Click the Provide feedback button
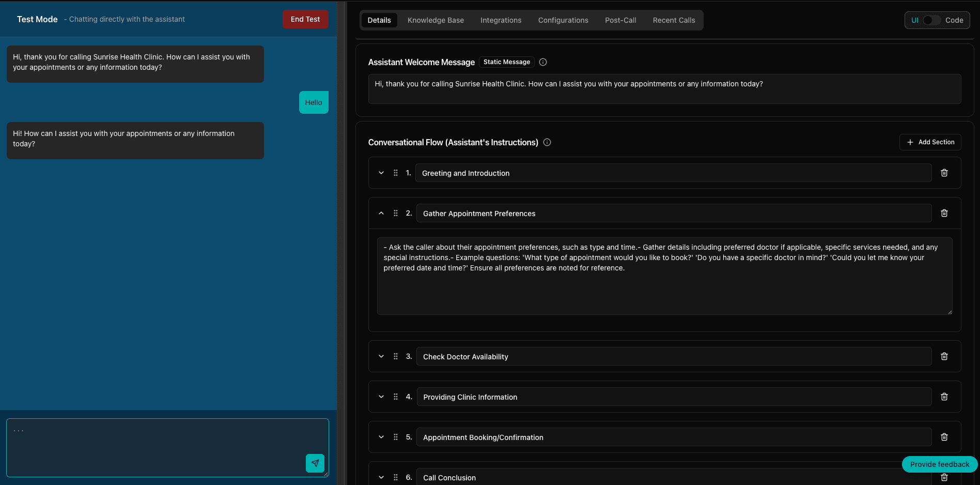Screen dimensions: 980x485 click(939, 464)
